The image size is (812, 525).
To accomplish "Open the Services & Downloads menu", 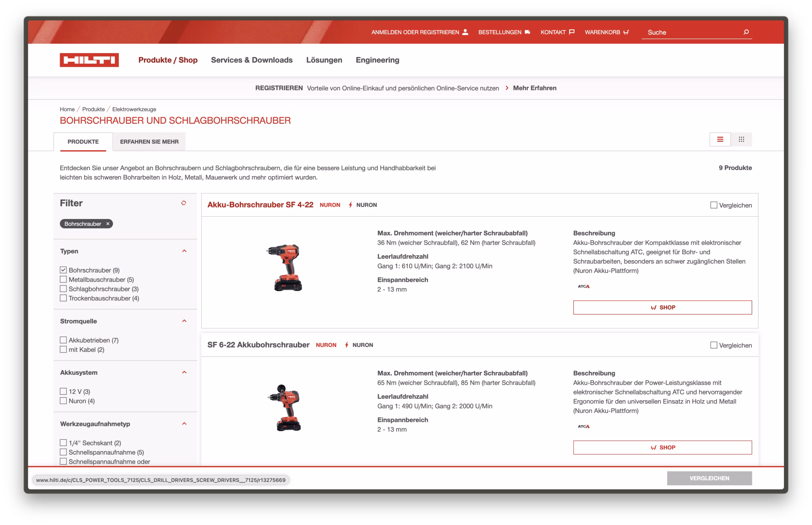I will (x=252, y=60).
